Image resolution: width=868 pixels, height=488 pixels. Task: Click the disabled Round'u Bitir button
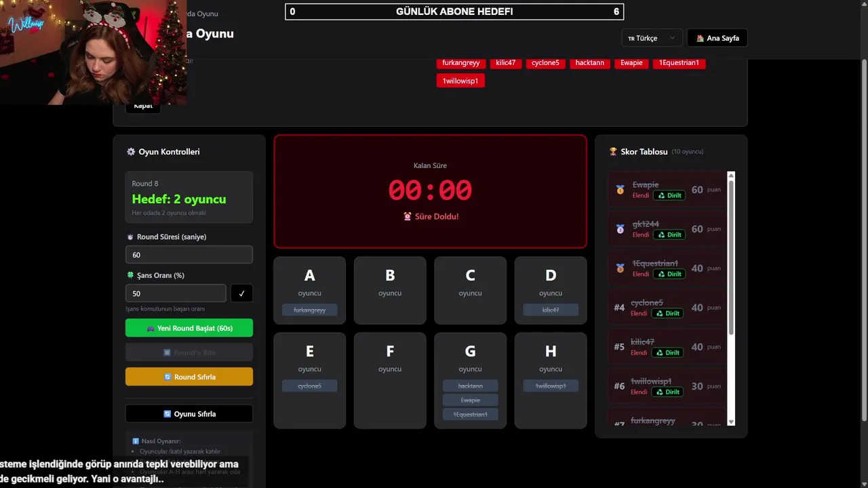click(189, 352)
